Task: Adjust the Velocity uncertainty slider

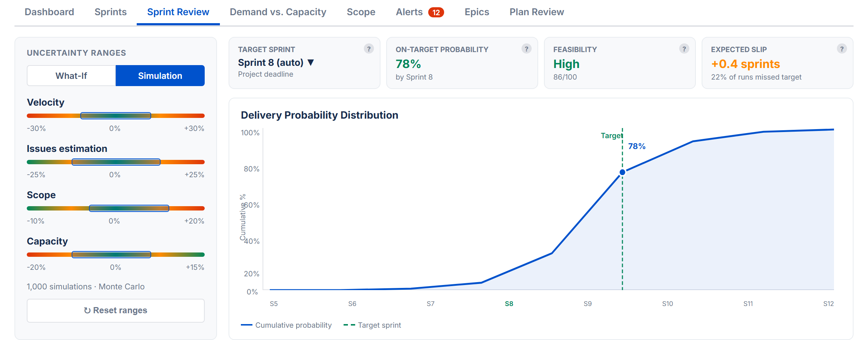Action: click(115, 115)
